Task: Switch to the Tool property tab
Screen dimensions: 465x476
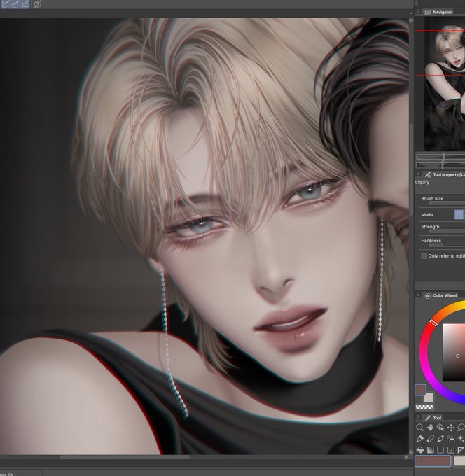Action: pyautogui.click(x=445, y=174)
